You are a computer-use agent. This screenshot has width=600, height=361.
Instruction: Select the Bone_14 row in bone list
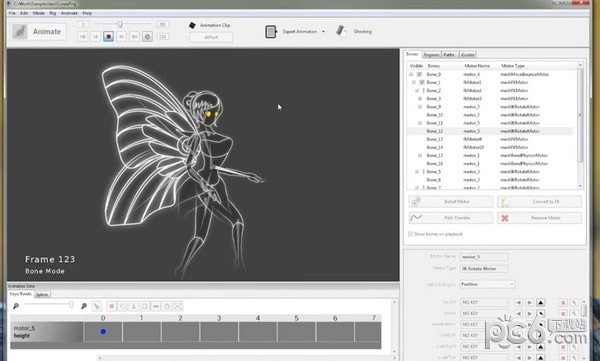pyautogui.click(x=490, y=147)
